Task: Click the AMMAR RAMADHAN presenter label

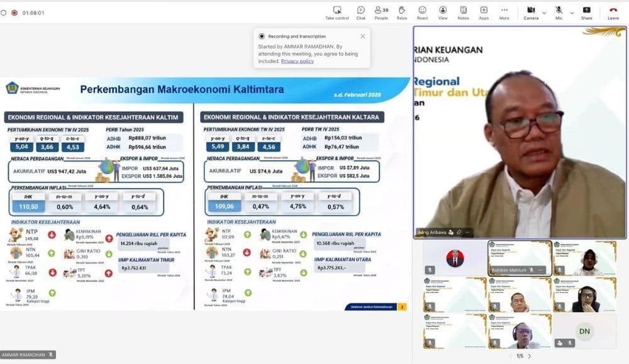Action: [x=28, y=355]
